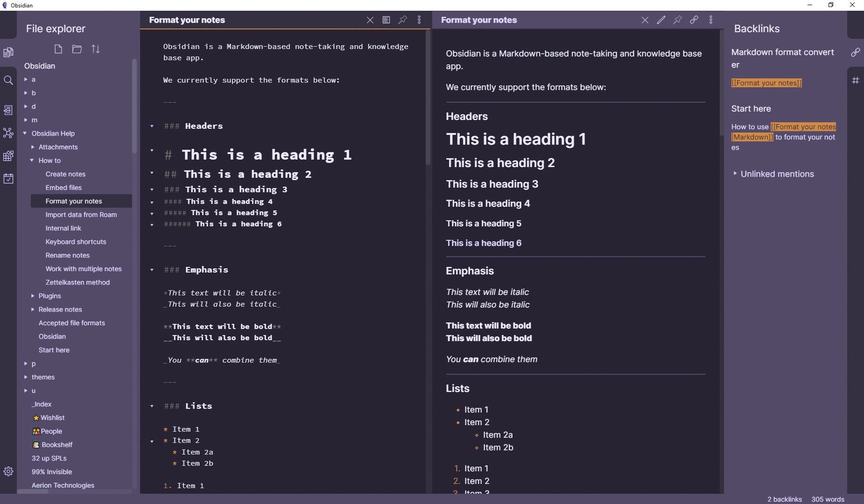Click the File explorer horizontal scrollbar
Screen dimensions: 864x504
[33, 491]
